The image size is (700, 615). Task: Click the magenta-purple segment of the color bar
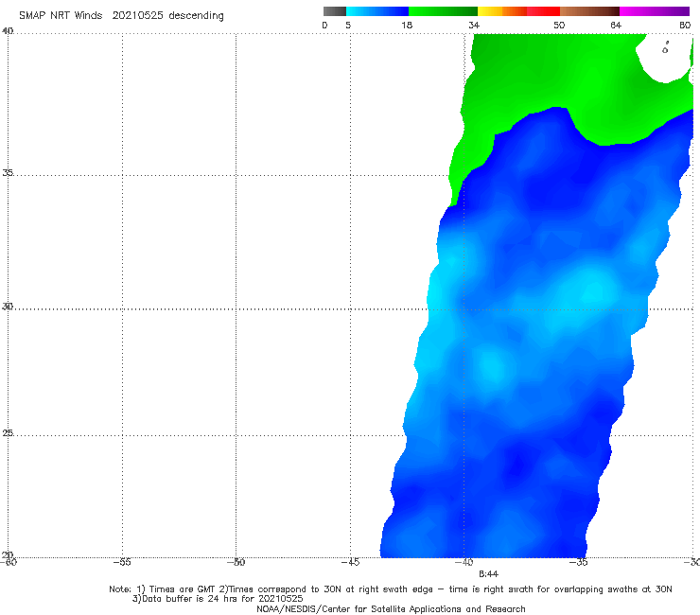pyautogui.click(x=655, y=11)
